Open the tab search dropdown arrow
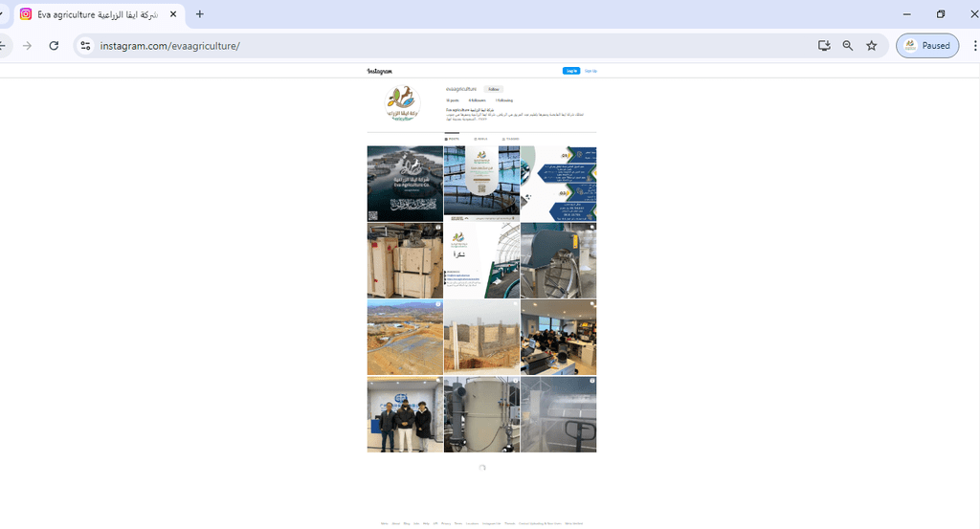The image size is (980, 529). 2,13
